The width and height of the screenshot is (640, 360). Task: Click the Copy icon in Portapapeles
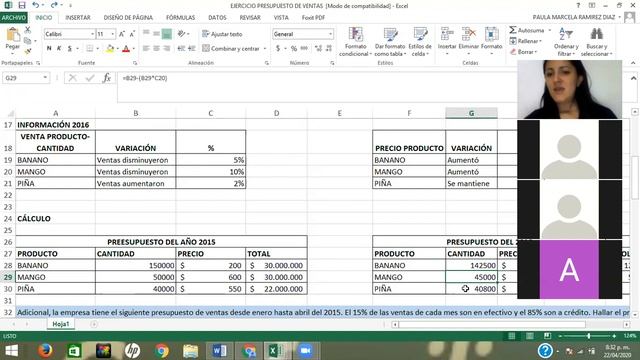click(x=27, y=40)
